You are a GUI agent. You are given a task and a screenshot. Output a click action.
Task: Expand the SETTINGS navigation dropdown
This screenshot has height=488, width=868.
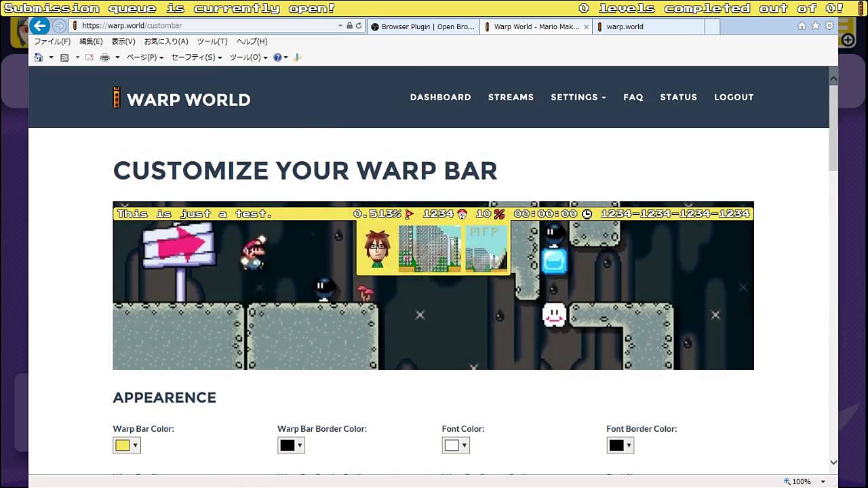tap(578, 97)
